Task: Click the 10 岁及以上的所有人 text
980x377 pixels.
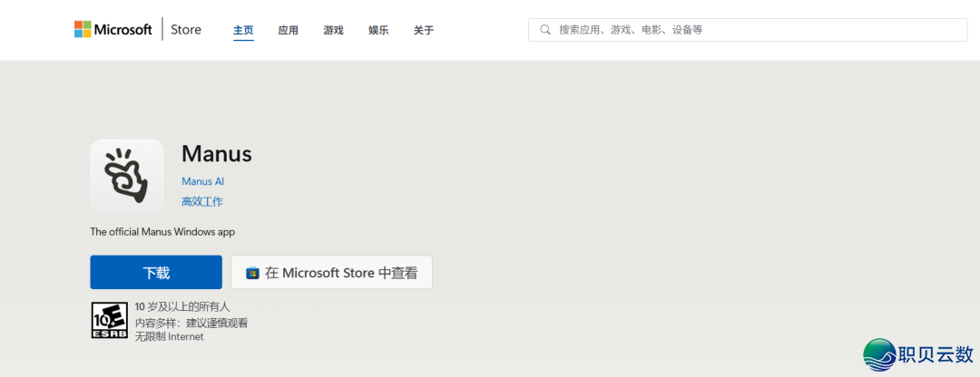Action: coord(182,306)
